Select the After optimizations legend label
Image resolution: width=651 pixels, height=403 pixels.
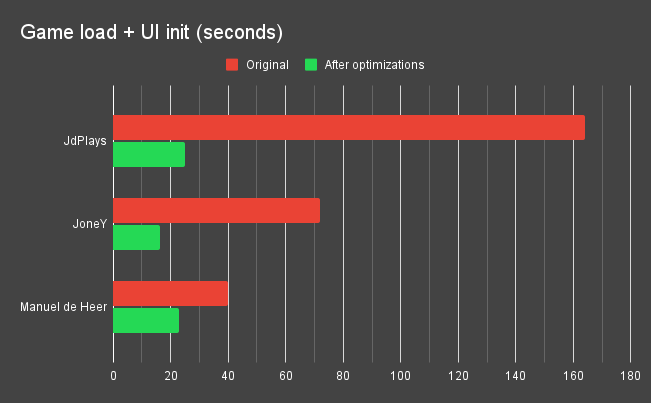pos(374,65)
